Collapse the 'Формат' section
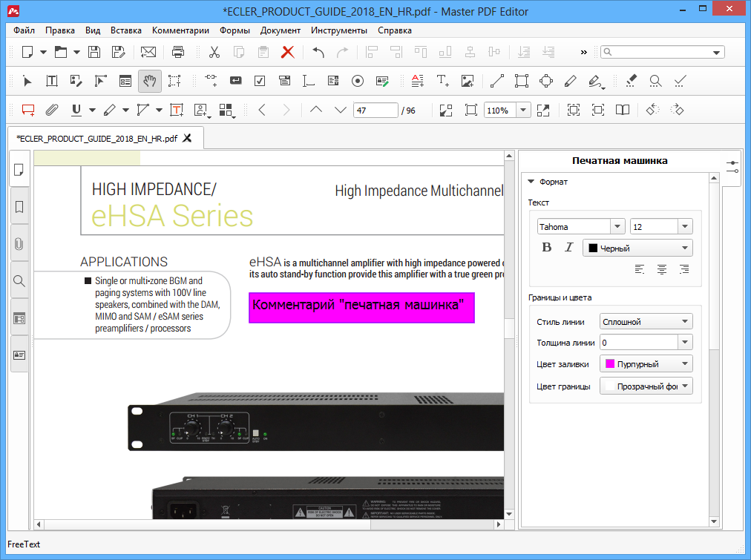This screenshot has width=751, height=560. tap(531, 182)
